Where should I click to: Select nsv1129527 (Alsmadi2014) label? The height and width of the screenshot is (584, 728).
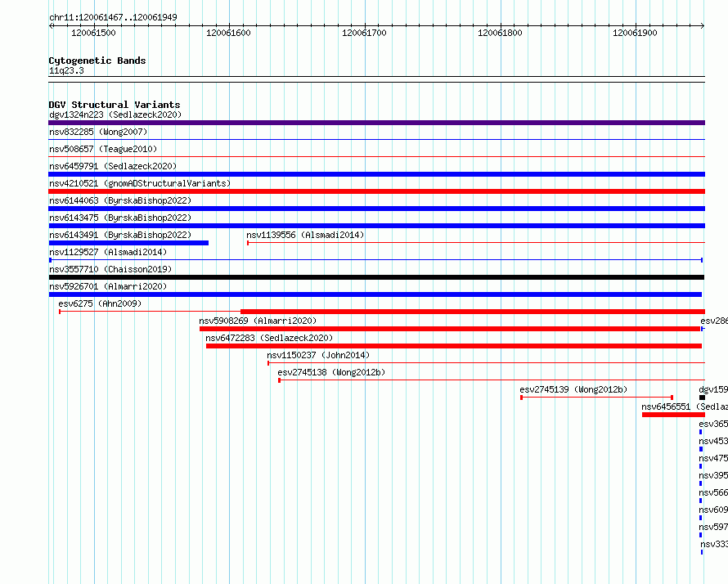coord(108,252)
